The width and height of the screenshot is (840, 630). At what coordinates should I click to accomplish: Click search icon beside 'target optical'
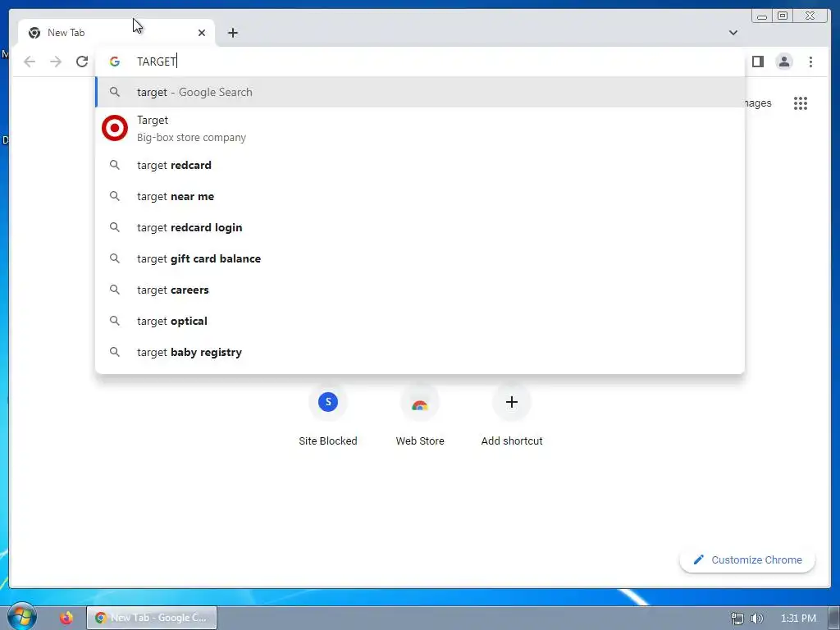point(115,321)
